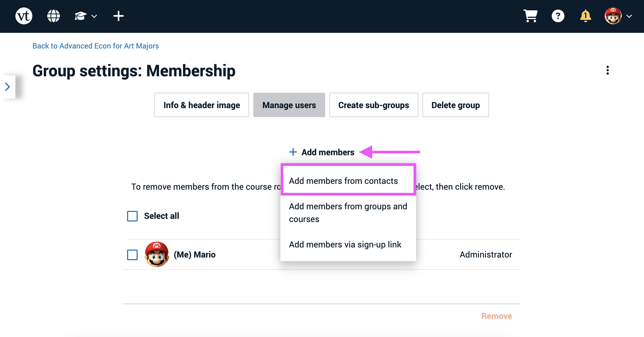This screenshot has width=644, height=337.
Task: View notifications bell
Action: click(585, 16)
